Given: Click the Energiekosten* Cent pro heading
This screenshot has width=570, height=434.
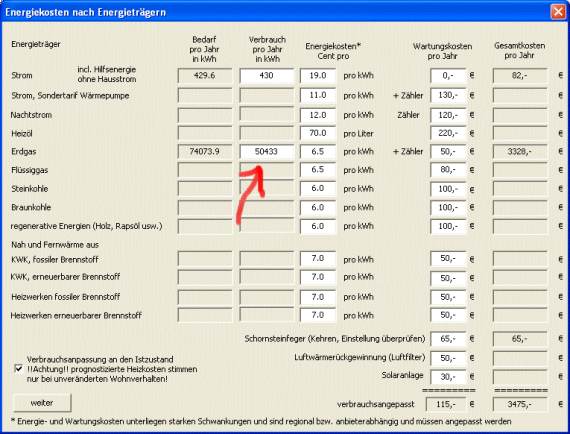Looking at the screenshot, I should tap(333, 51).
